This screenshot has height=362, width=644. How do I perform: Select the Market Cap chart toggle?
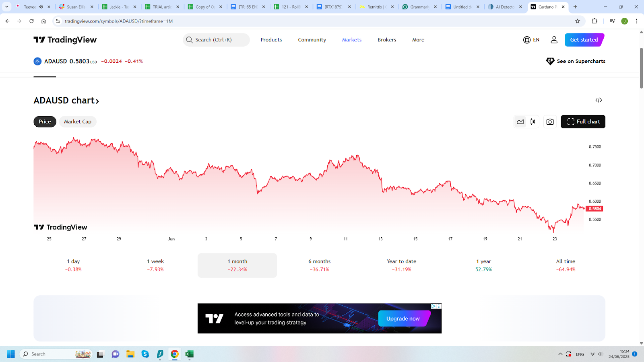click(78, 121)
